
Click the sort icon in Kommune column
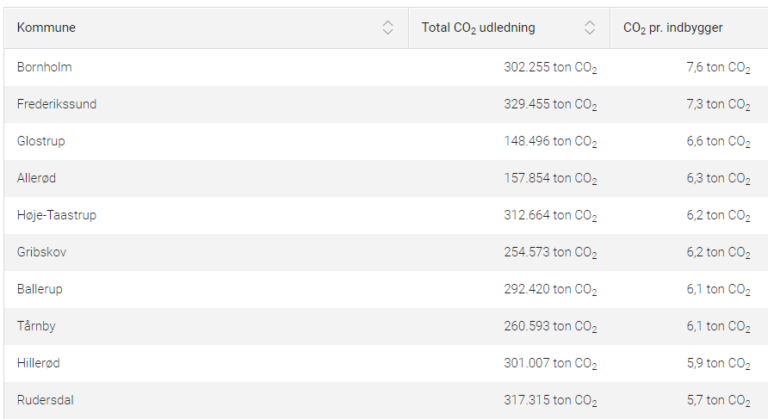pyautogui.click(x=388, y=28)
